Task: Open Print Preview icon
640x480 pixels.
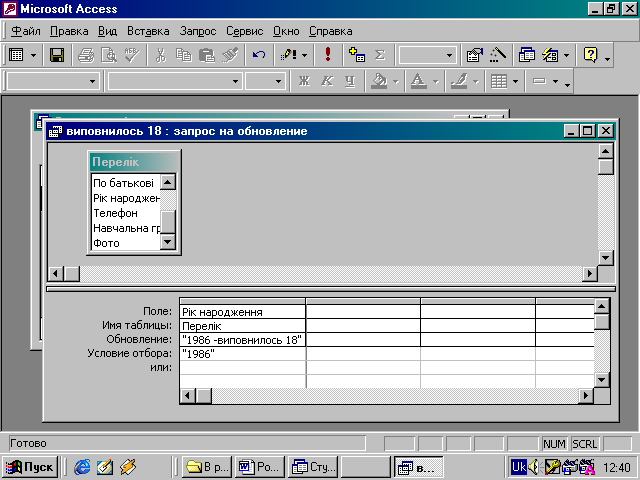Action: pos(109,55)
